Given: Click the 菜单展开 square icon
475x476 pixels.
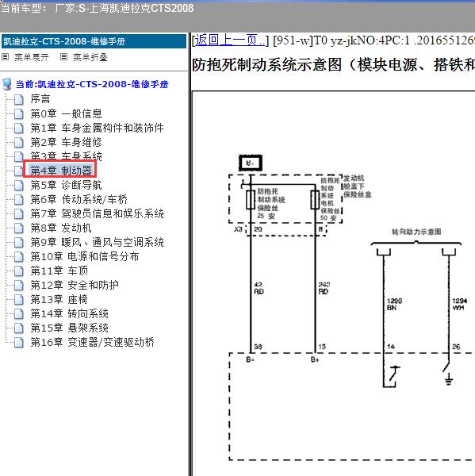Looking at the screenshot, I should click(6, 57).
